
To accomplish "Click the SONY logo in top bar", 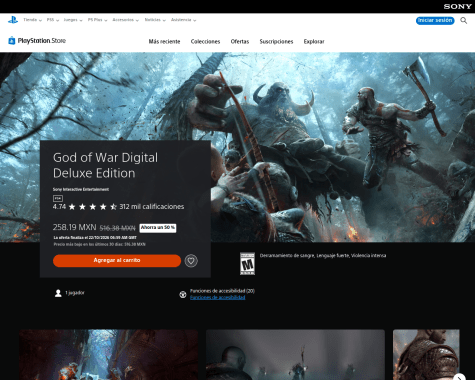I will pos(457,6).
